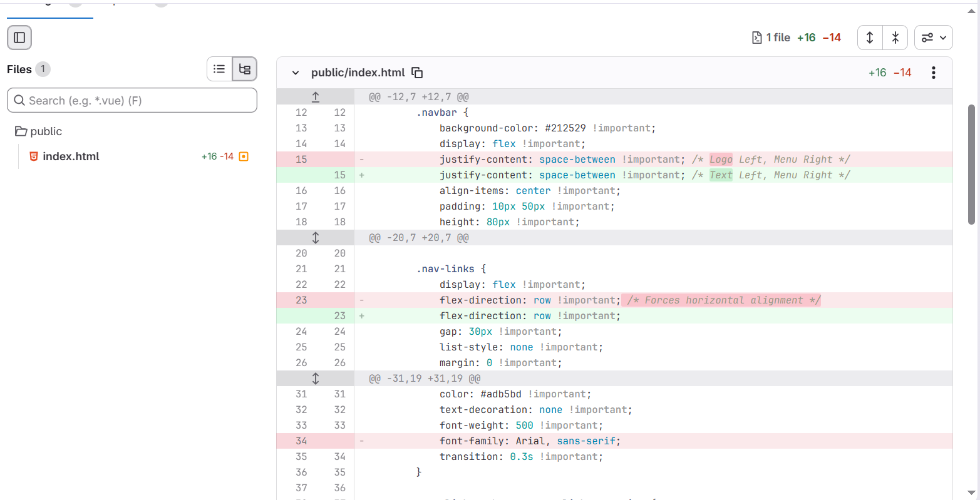Viewport: 980px width, 500px height.
Task: Click the added line 15 with Text comment
Action: tap(614, 175)
